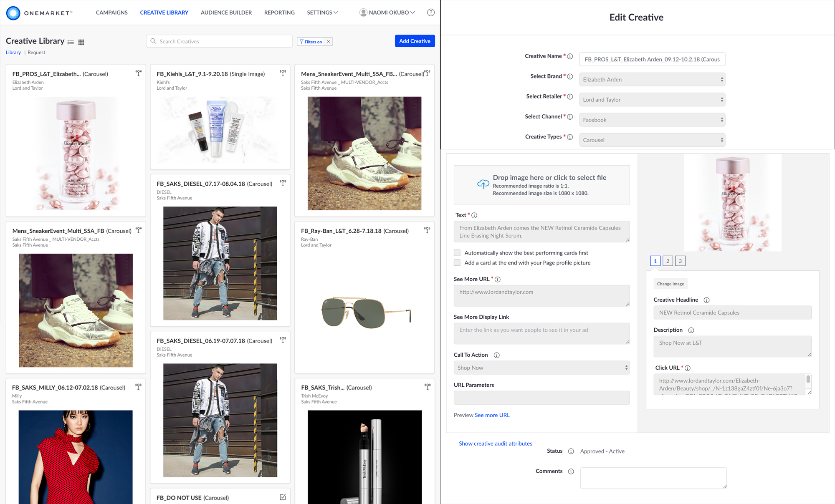Screen dimensions: 835x504
Task: Click broadcast icon on FB_Kiehls_L&T card
Action: [283, 73]
